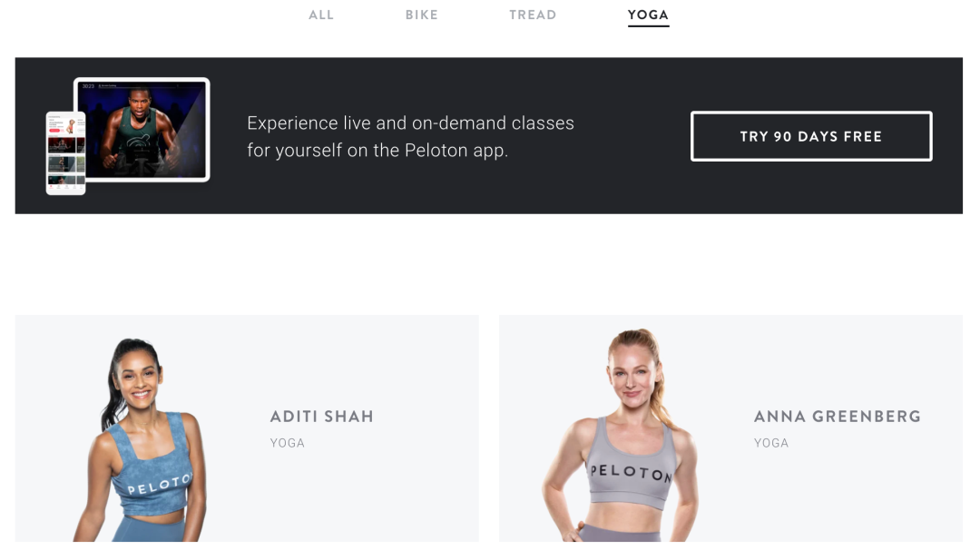Click the ANNA GREENBERG name heading

[837, 417]
